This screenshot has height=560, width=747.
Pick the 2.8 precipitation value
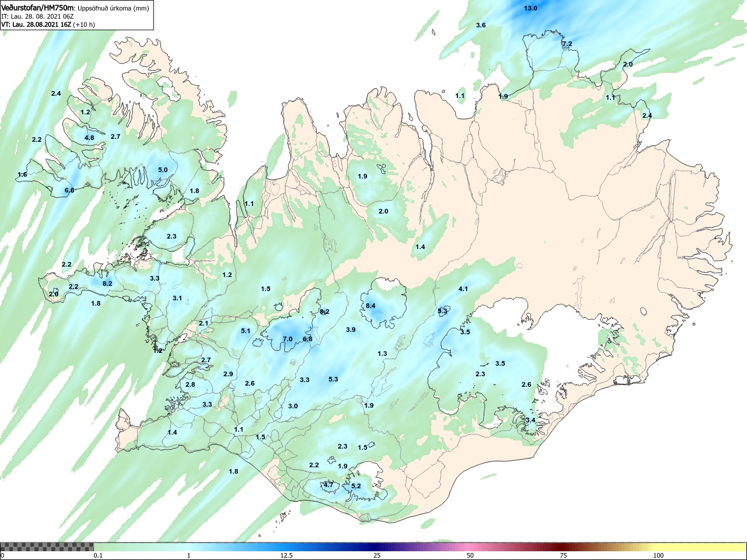[190, 385]
